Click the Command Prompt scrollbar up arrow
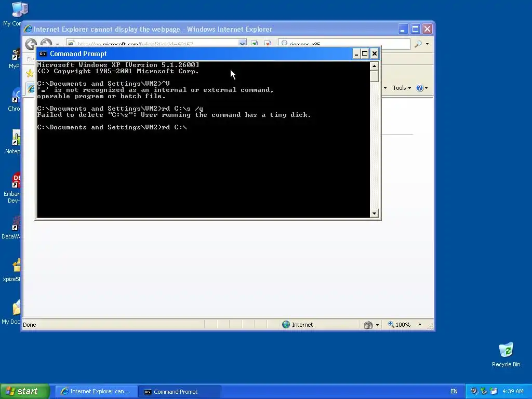Screen dimensions: 532x399 [374, 66]
